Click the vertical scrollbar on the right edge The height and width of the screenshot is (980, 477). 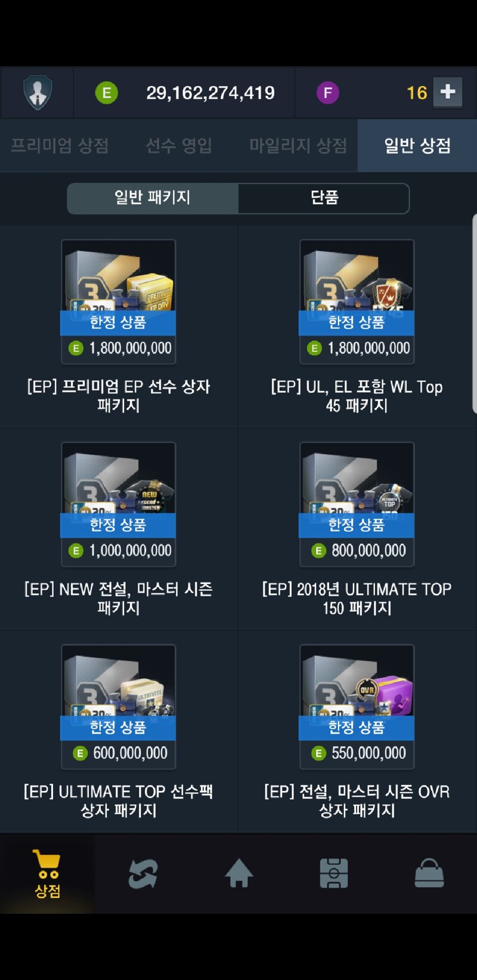(475, 313)
